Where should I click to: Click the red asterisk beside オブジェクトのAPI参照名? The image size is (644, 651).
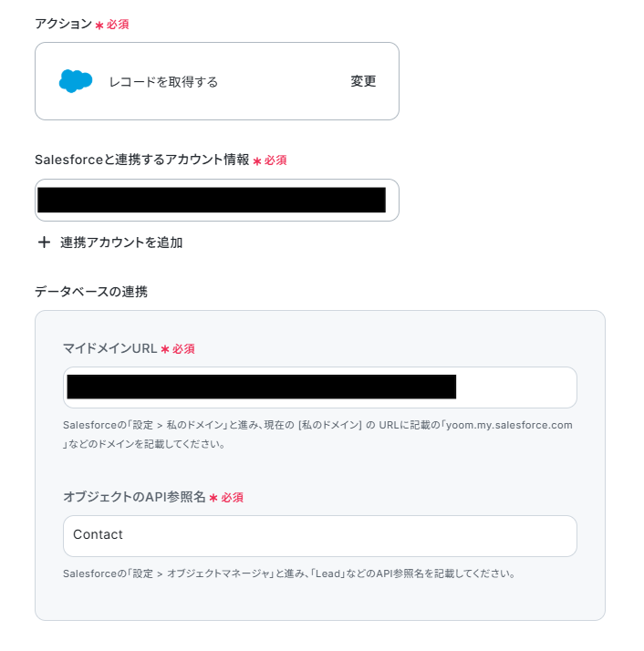[x=213, y=498]
